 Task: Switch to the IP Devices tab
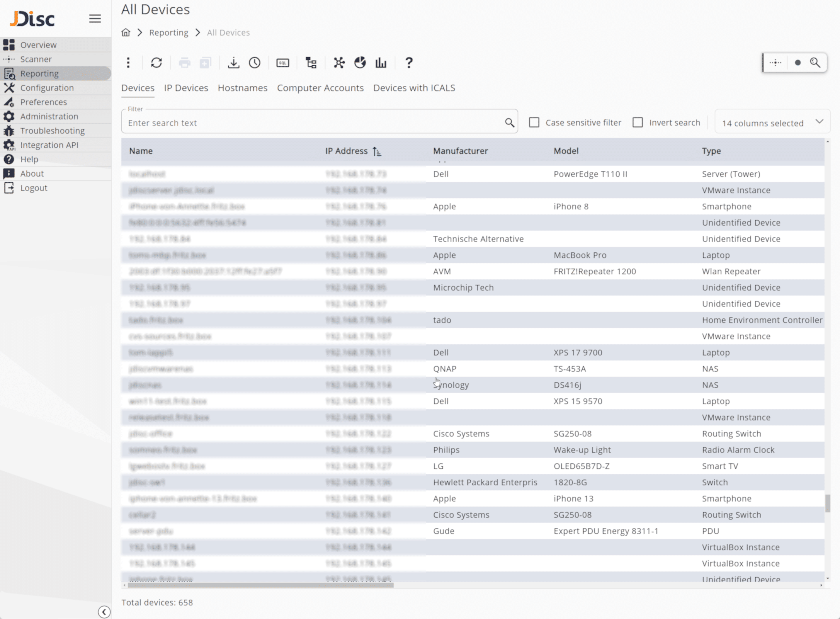click(x=186, y=88)
